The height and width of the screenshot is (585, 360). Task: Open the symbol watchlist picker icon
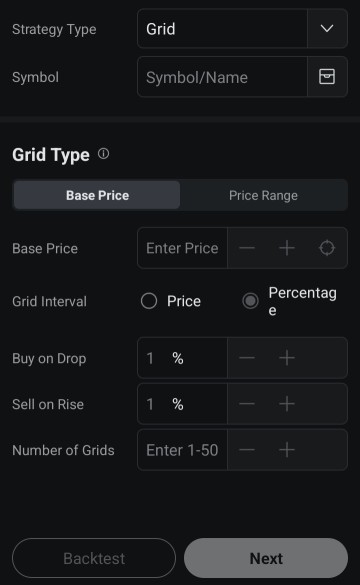[x=327, y=77]
